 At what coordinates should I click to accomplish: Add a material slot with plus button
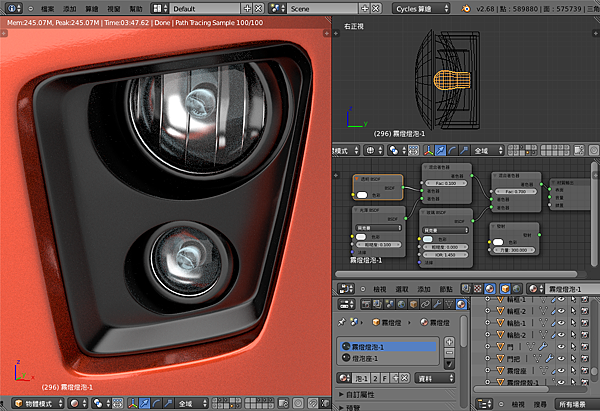449,341
